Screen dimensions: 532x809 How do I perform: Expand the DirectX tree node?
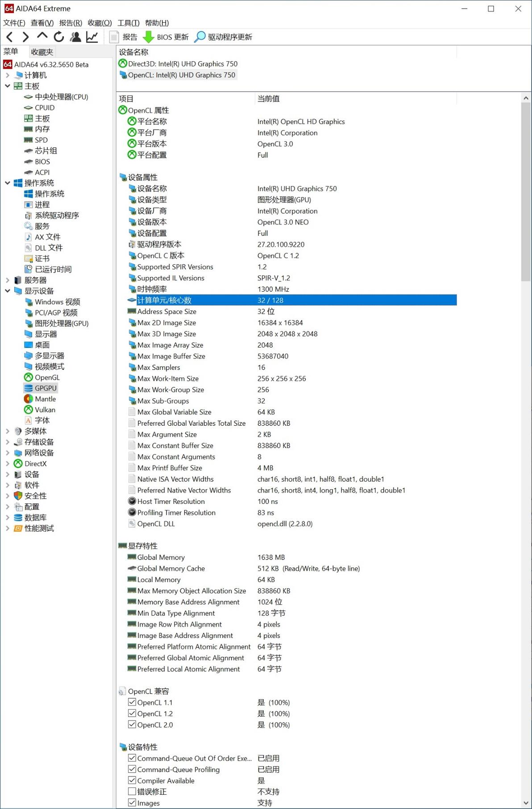pos(8,464)
